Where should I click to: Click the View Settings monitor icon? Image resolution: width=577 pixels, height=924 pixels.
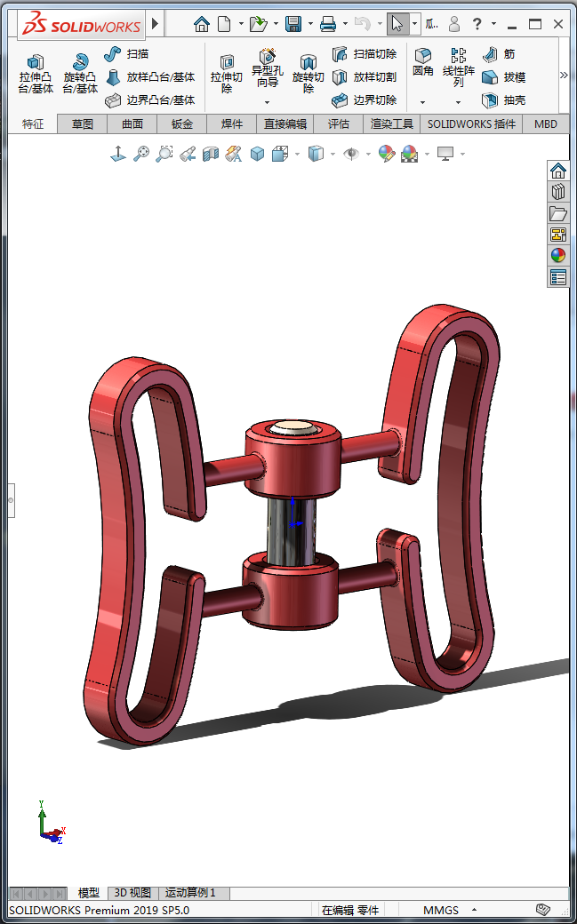click(x=445, y=155)
